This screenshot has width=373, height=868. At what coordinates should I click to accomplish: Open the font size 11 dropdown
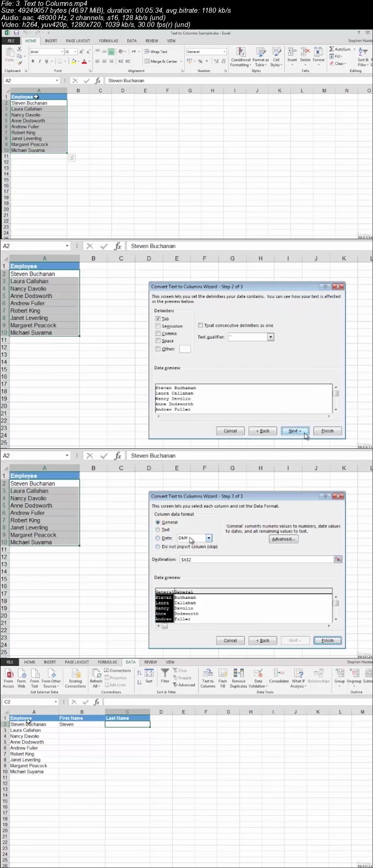click(x=75, y=52)
